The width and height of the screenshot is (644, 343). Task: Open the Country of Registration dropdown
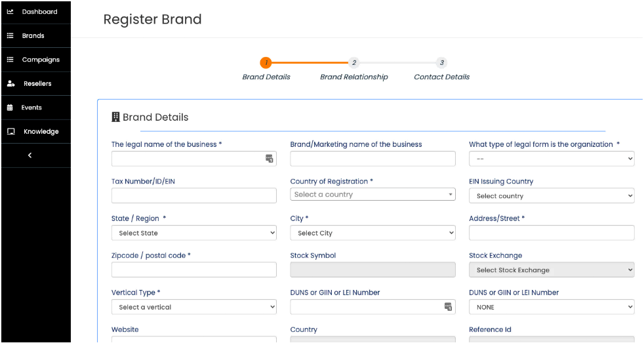click(372, 194)
